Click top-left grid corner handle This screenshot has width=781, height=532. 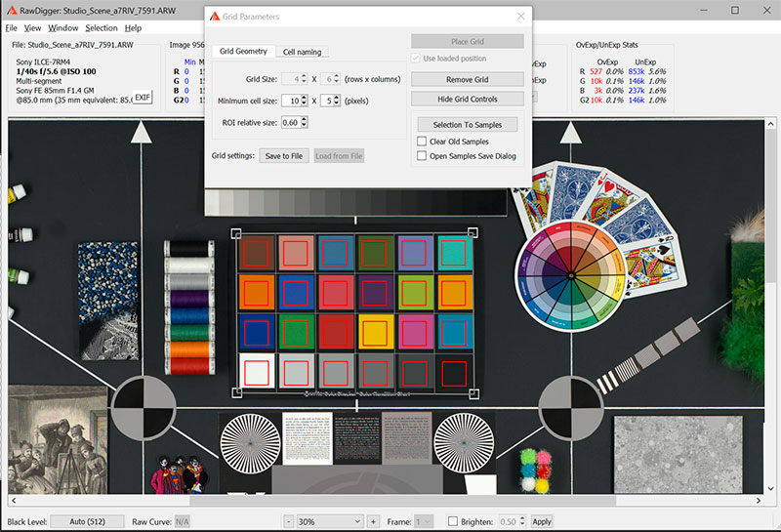coord(236,233)
